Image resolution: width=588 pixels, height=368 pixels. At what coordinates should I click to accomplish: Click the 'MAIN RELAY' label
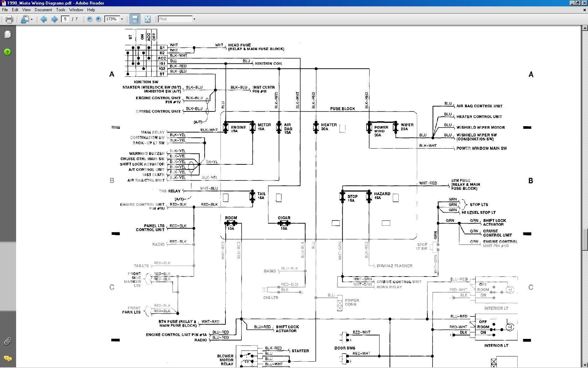click(153, 132)
